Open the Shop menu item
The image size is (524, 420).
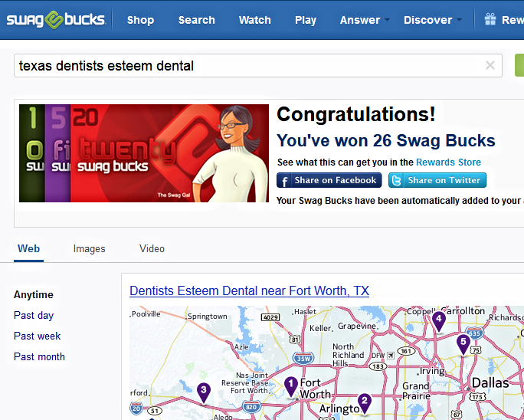pyautogui.click(x=141, y=20)
